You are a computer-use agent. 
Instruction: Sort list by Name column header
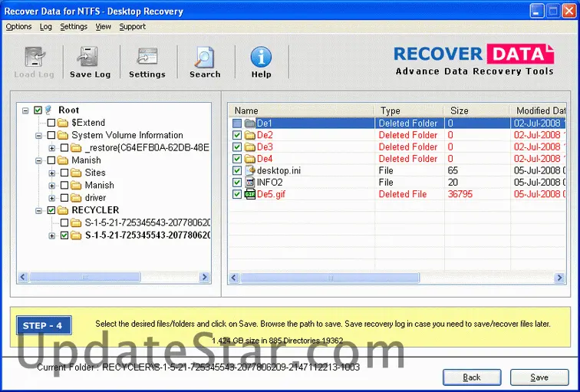[301, 110]
